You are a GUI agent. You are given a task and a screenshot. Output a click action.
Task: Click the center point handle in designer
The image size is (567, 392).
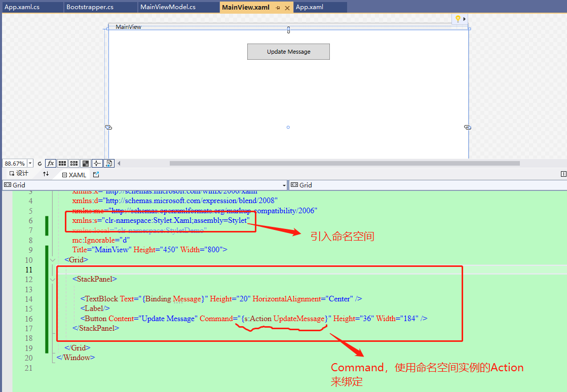tap(288, 127)
